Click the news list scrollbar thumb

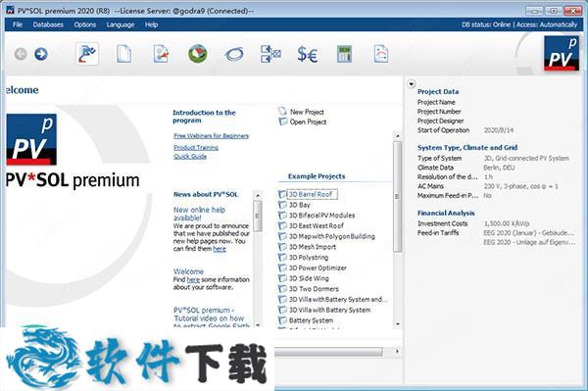(x=258, y=216)
